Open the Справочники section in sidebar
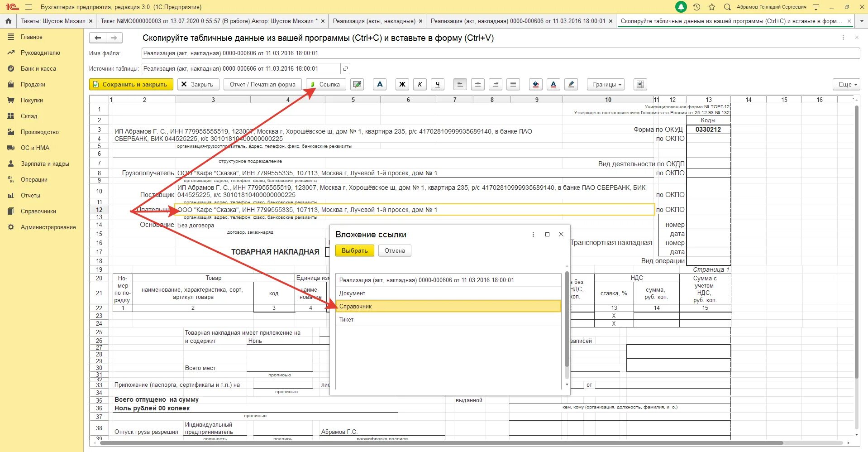This screenshot has width=868, height=452. 38,211
